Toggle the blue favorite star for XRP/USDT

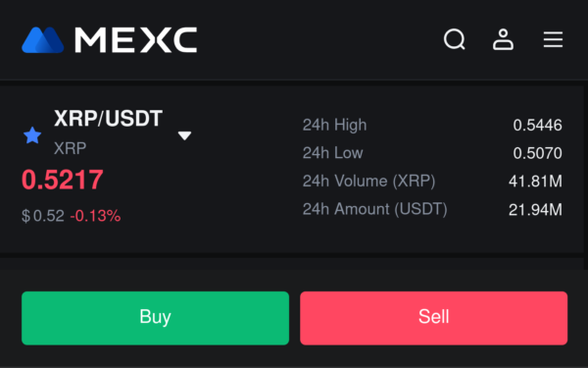32,135
